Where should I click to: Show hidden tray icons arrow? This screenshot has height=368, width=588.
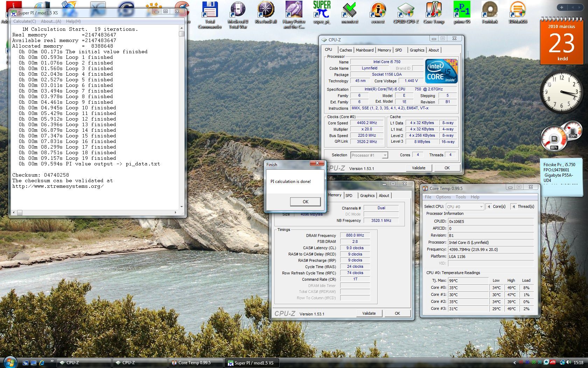coord(514,363)
